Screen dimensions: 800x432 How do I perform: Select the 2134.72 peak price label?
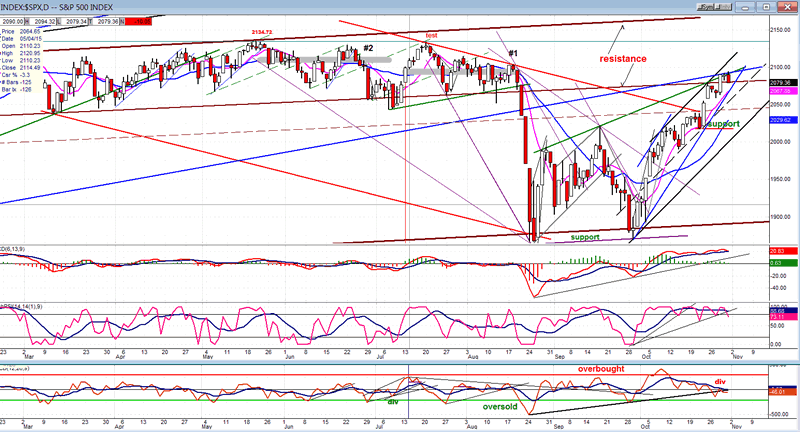(262, 32)
